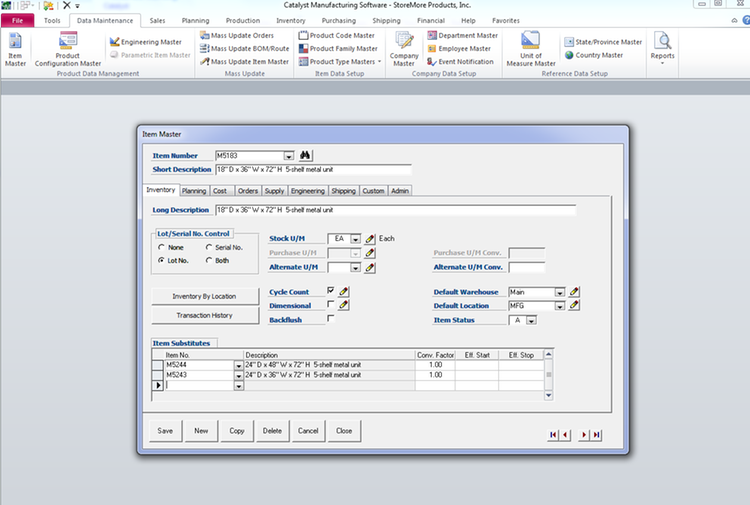Viewport: 750px width, 505px height.
Task: Go to the previous item record
Action: coord(565,435)
